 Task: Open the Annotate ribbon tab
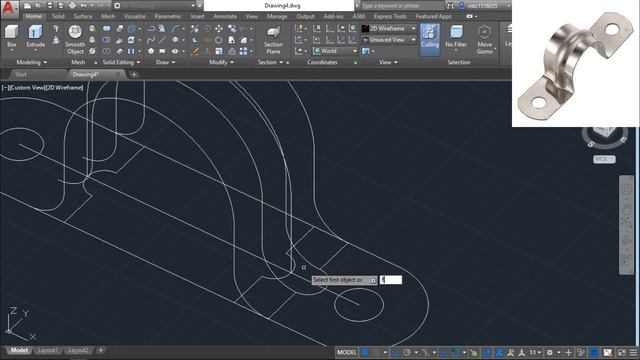tap(225, 16)
